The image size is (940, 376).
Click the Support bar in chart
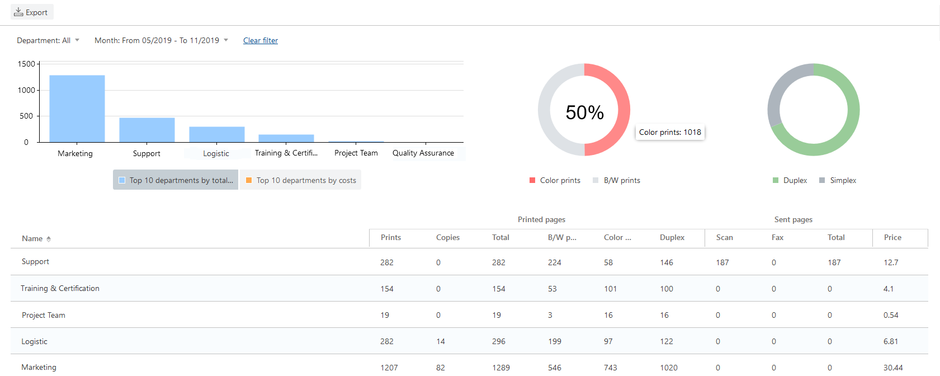147,130
